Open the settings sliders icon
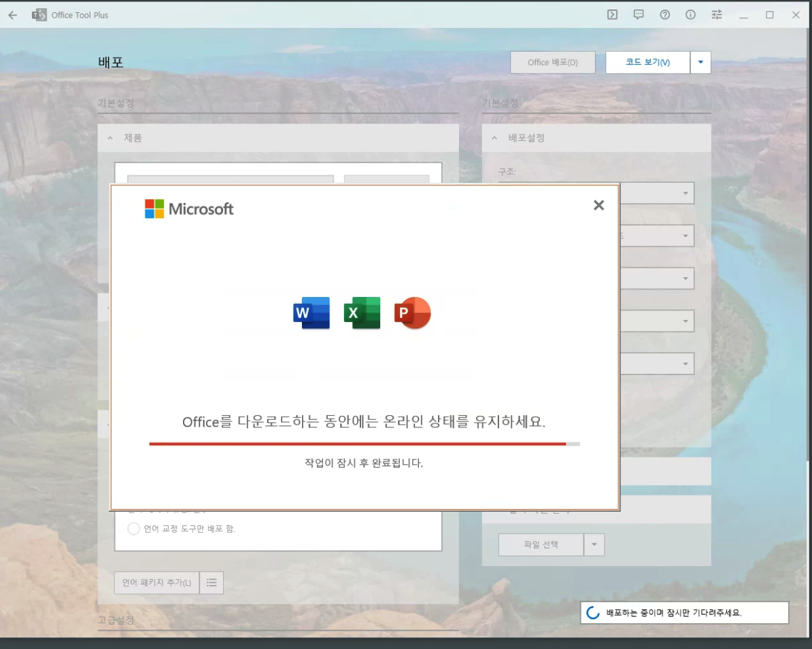The image size is (812, 649). (x=717, y=14)
